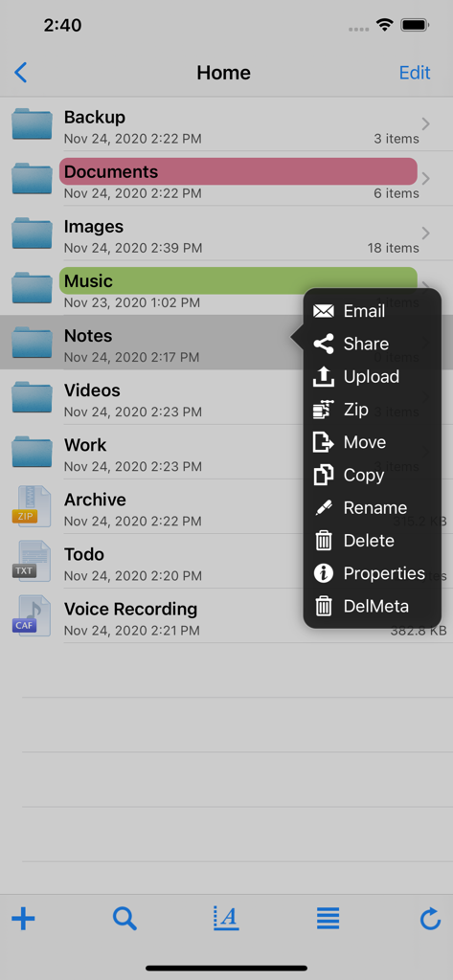The image size is (453, 980).
Task: Expand Documents folder chevron
Action: 425,179
